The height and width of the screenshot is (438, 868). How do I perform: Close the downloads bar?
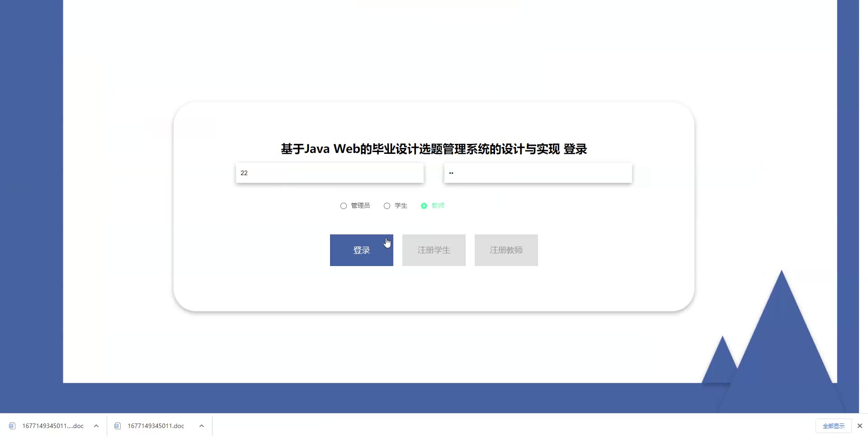[x=860, y=426]
